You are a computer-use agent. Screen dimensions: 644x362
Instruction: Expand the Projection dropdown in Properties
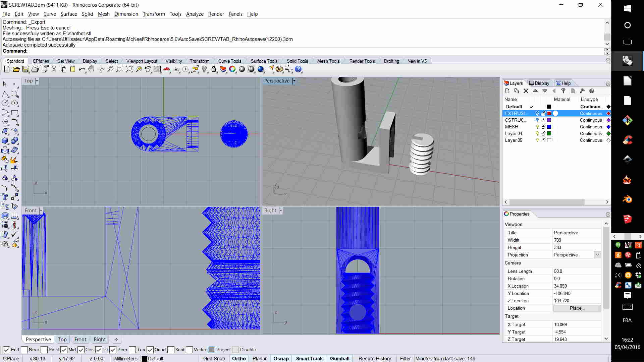(597, 255)
